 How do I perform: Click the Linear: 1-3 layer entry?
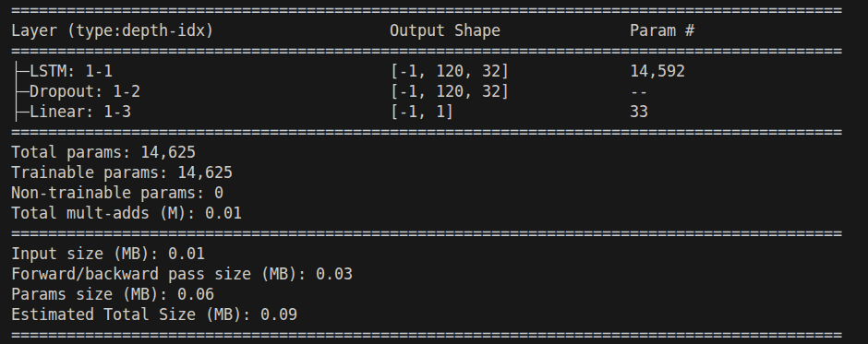point(75,112)
